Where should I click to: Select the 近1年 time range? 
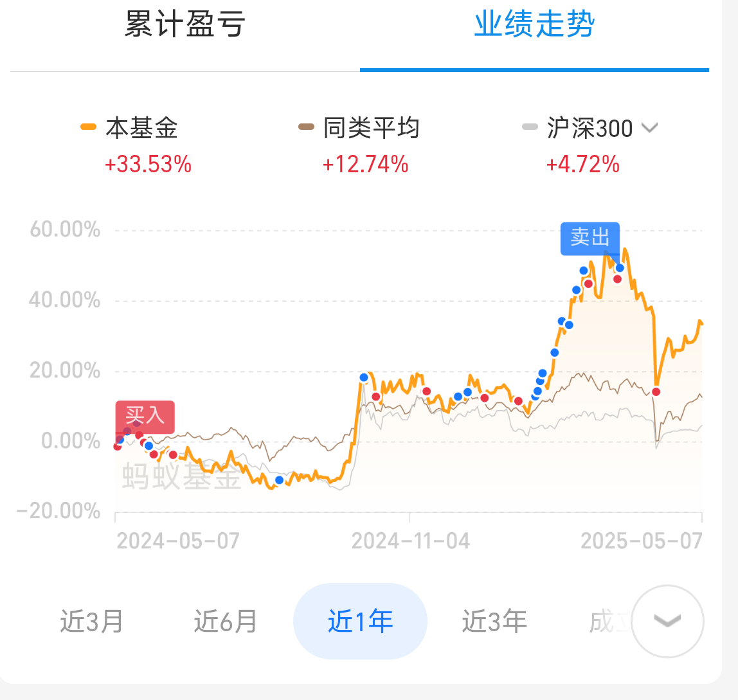click(360, 622)
